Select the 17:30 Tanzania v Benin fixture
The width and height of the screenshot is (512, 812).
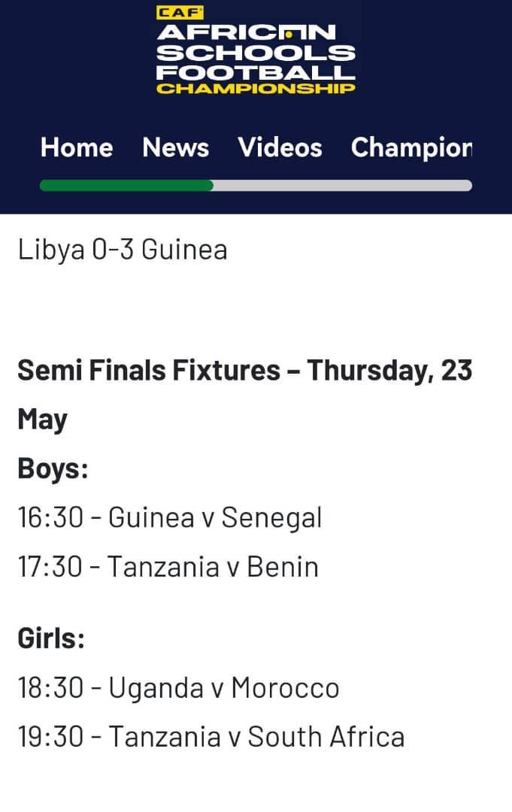pos(168,566)
